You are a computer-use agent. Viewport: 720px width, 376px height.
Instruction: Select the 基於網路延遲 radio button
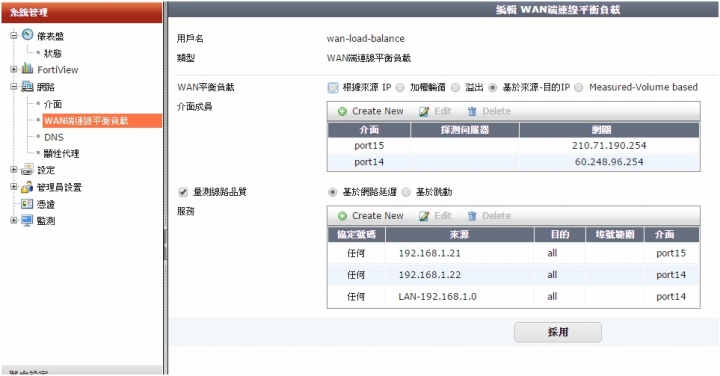click(332, 192)
